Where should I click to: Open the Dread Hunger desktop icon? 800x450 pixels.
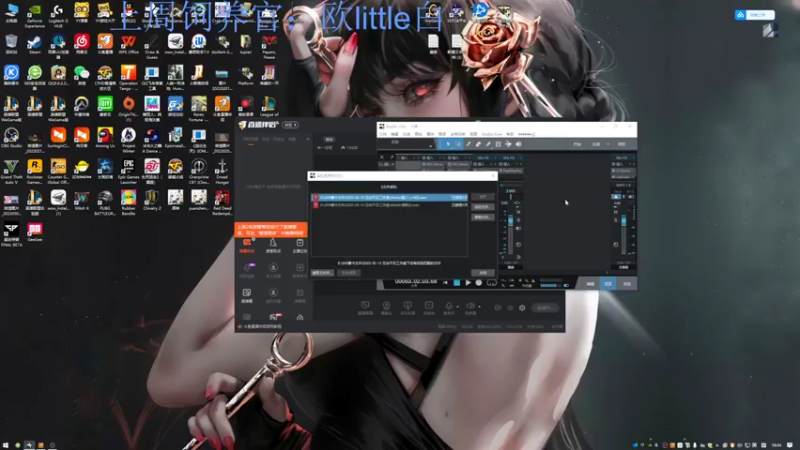pyautogui.click(x=222, y=171)
